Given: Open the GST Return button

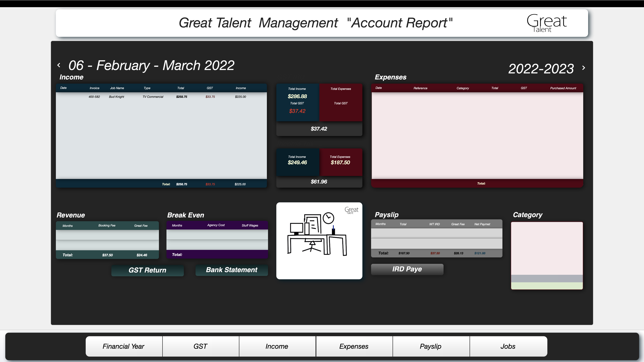Looking at the screenshot, I should pyautogui.click(x=147, y=270).
